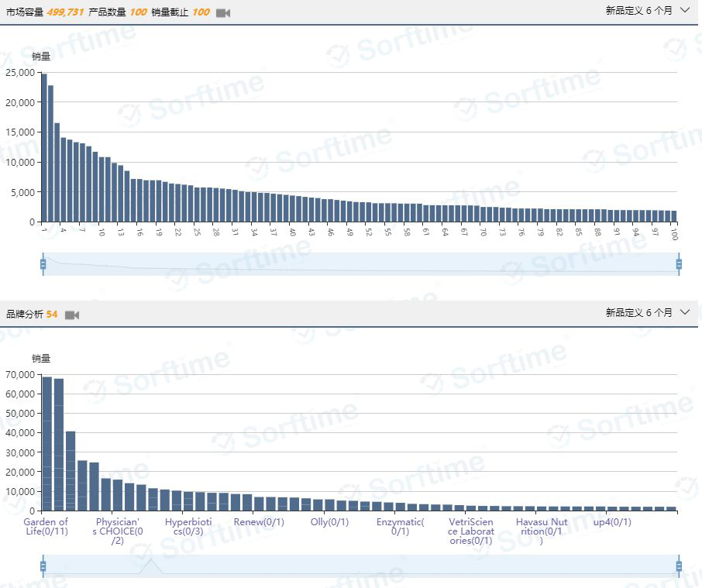Screen dimensions: 702x588
Task: Click the right handle of the brand chart's zoom slider
Action: pos(679,566)
